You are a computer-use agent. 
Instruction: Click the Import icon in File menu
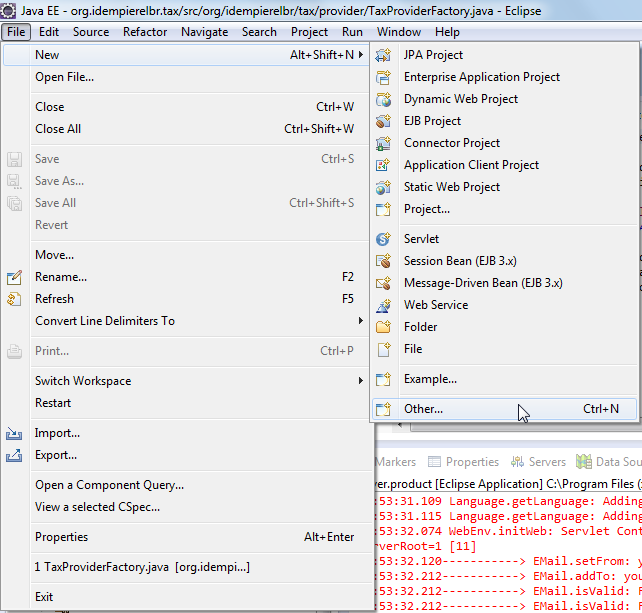click(x=15, y=433)
